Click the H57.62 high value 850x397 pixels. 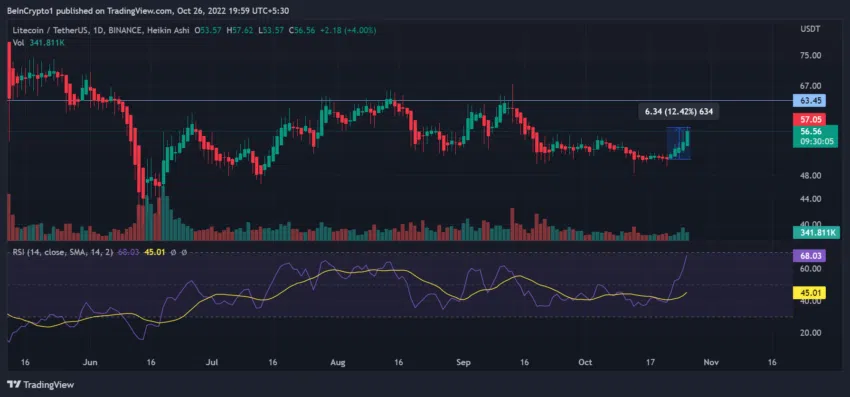point(240,30)
